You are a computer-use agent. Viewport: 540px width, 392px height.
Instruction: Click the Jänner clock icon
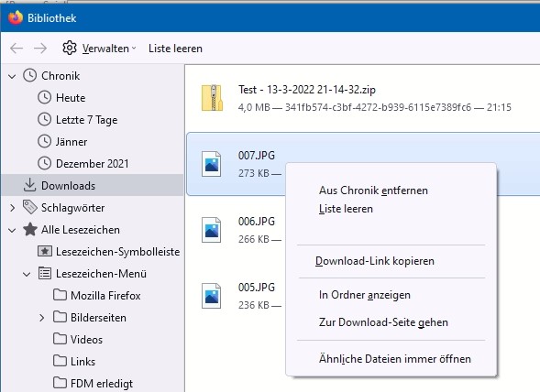(x=44, y=141)
